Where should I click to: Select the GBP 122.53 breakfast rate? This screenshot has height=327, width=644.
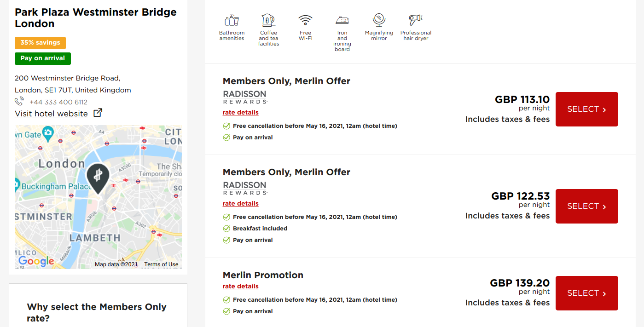[x=586, y=206]
